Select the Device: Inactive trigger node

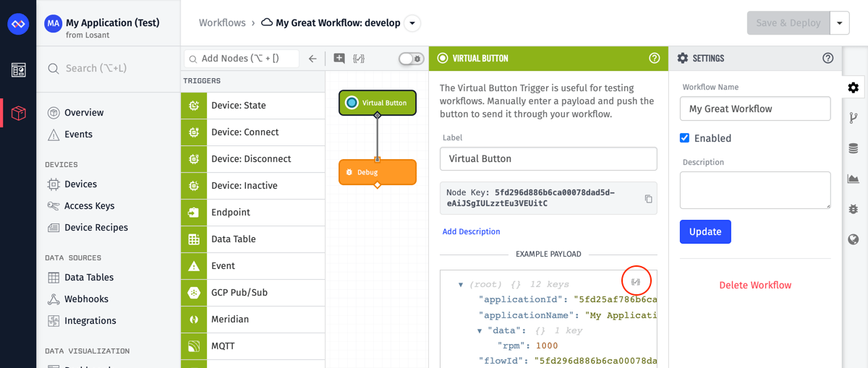pyautogui.click(x=252, y=186)
